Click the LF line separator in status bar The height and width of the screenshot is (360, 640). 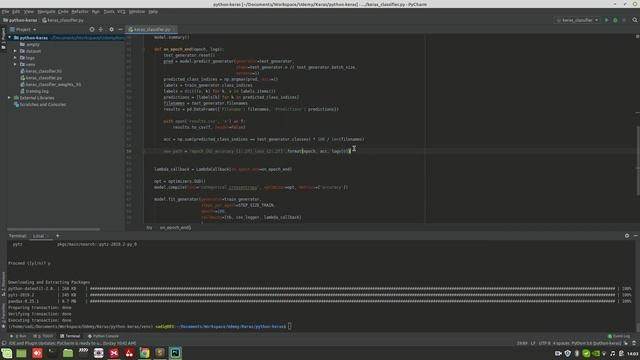(533, 343)
